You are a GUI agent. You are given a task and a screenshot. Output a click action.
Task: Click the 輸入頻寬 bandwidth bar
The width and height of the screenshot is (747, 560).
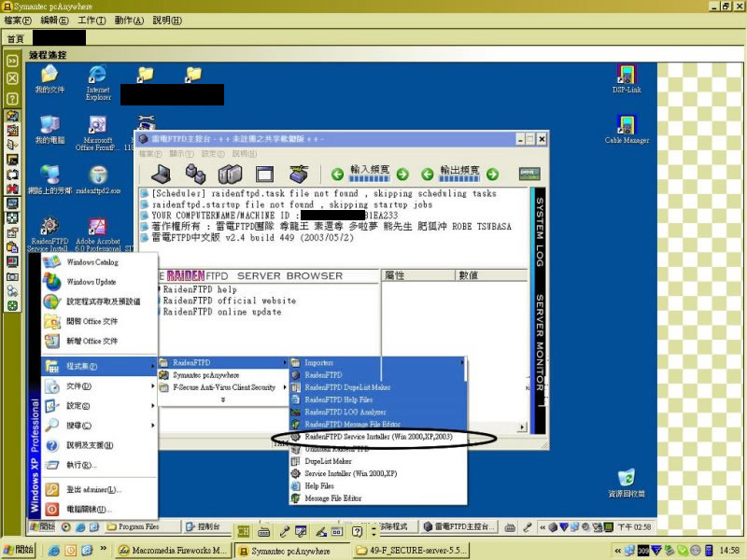[369, 179]
